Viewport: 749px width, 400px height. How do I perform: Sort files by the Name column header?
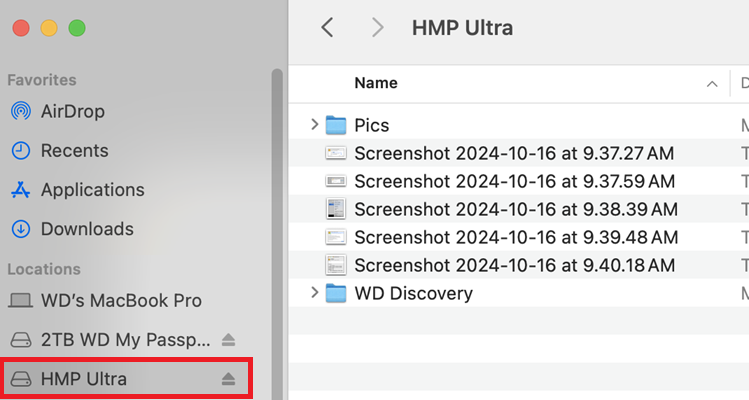376,83
